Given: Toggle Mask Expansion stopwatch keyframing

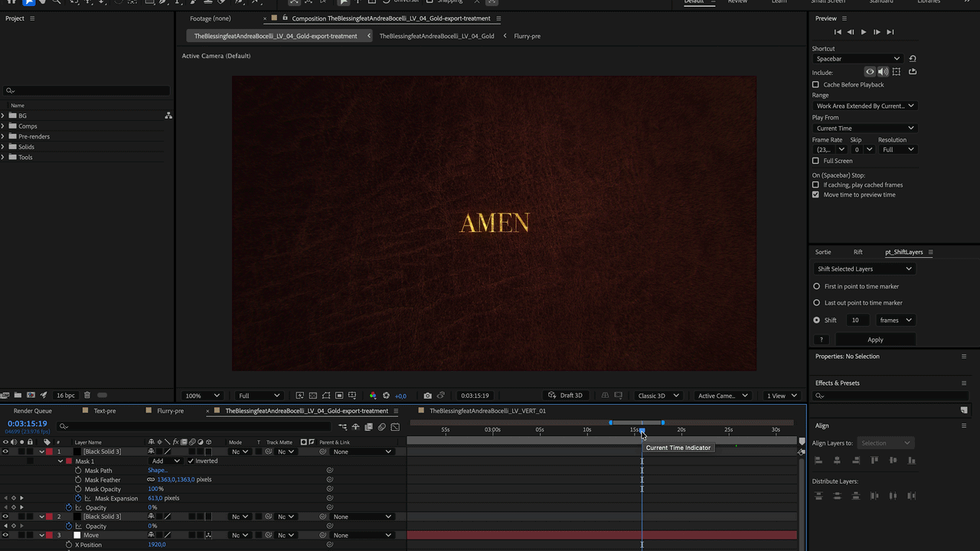Looking at the screenshot, I should pos(78,498).
